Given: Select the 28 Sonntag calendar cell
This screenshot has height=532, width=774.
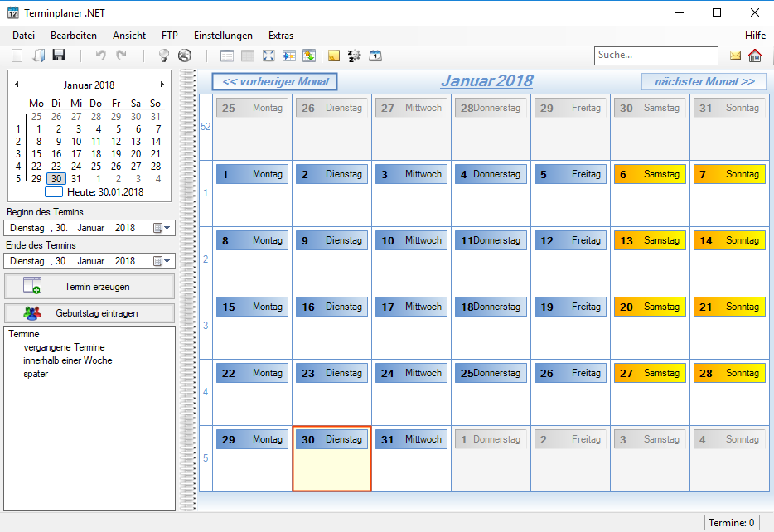Looking at the screenshot, I should click(729, 392).
